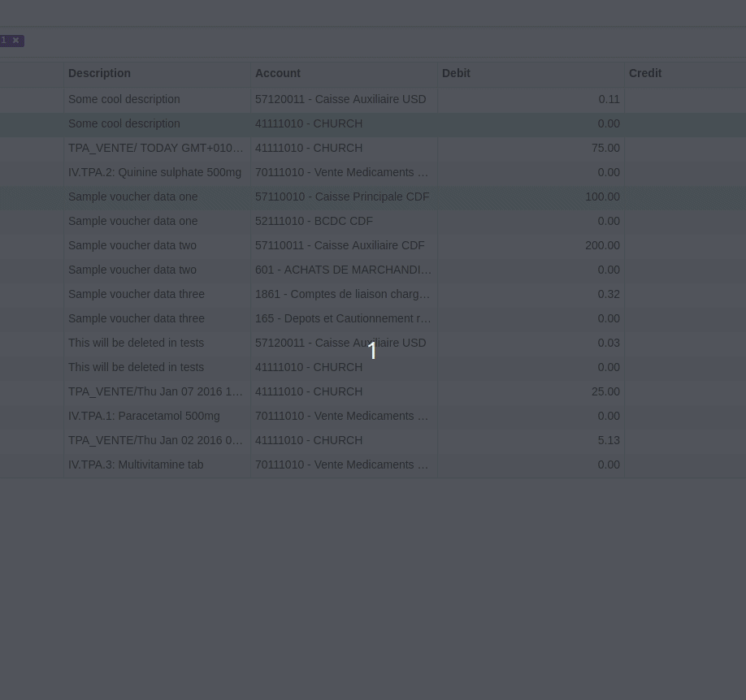The width and height of the screenshot is (746, 700).
Task: Remove the active filter tag
Action: click(15, 40)
